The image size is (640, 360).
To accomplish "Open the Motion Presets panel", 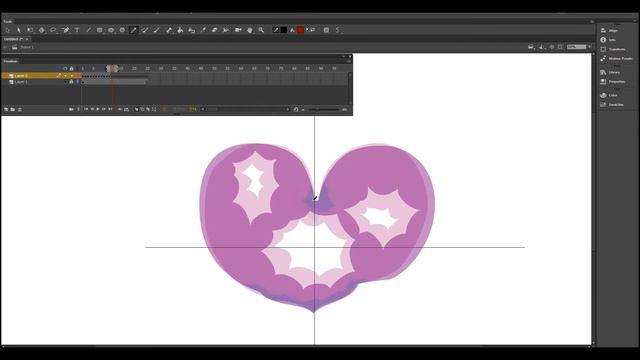I will pyautogui.click(x=616, y=58).
